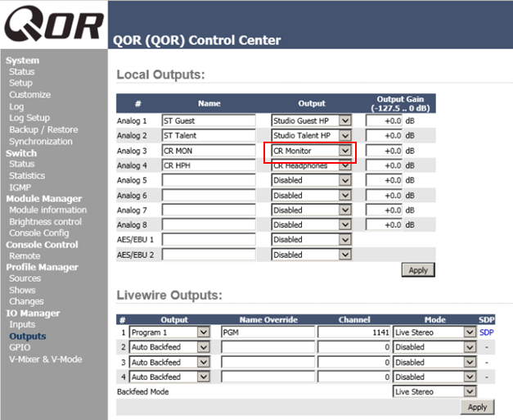Screen dimensions: 513x420
Task: Open Livewire output 2 Auto Backfeed dropdown
Action: (x=169, y=347)
